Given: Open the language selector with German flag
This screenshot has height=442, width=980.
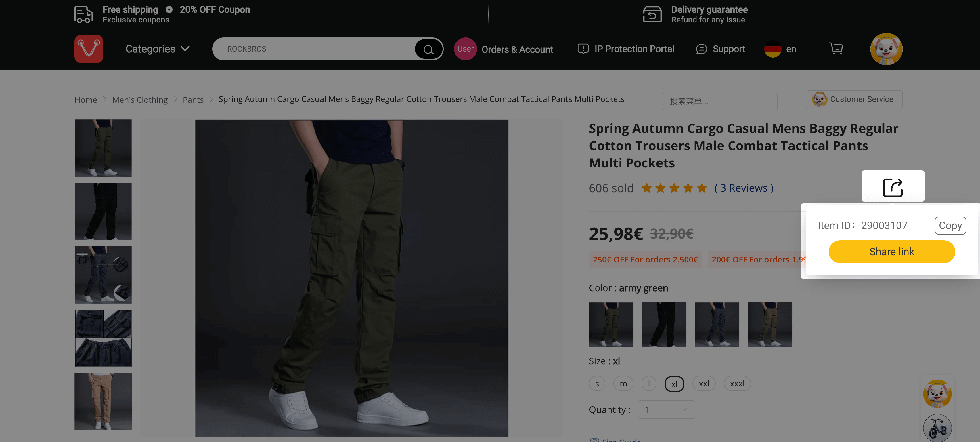Looking at the screenshot, I should point(780,49).
